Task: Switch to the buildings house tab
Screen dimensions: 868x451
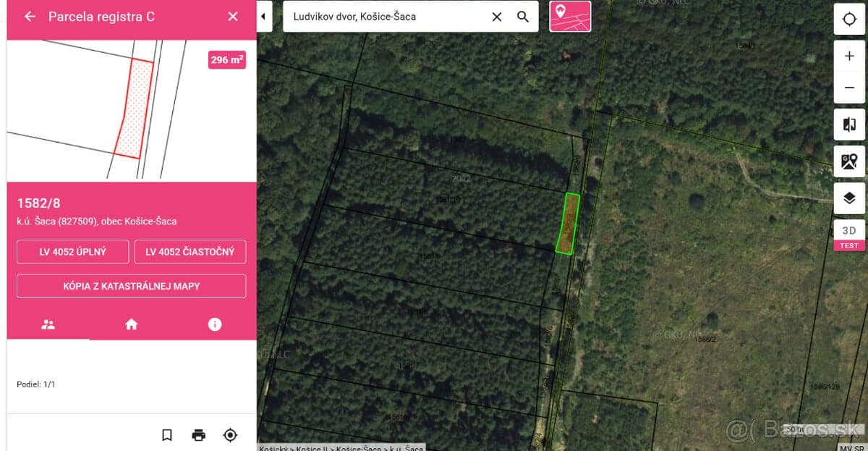Action: tap(131, 324)
